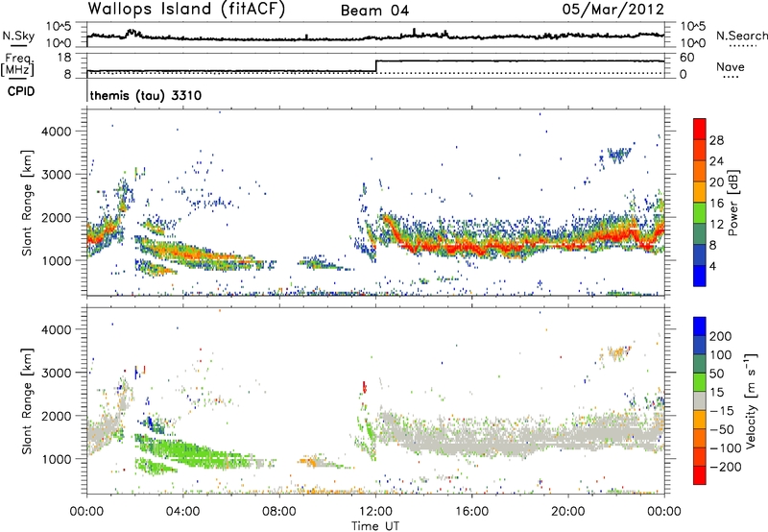Click the '08:00' time tick label
The image size is (768, 532).
click(x=279, y=512)
